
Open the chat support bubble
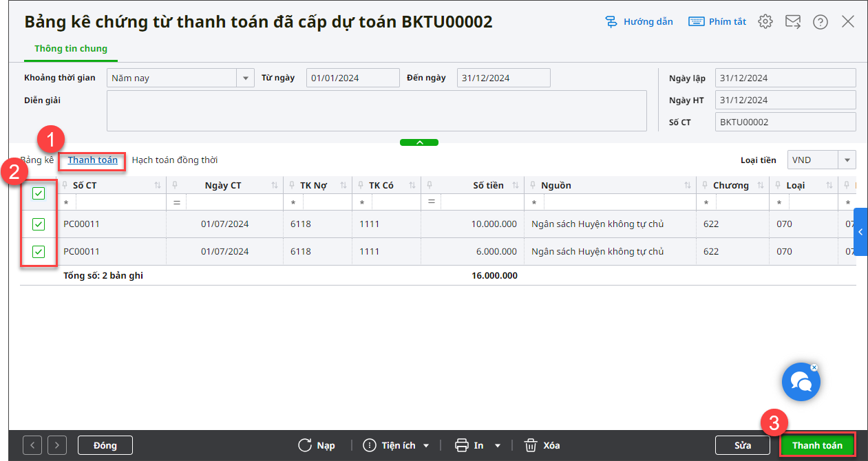click(801, 382)
